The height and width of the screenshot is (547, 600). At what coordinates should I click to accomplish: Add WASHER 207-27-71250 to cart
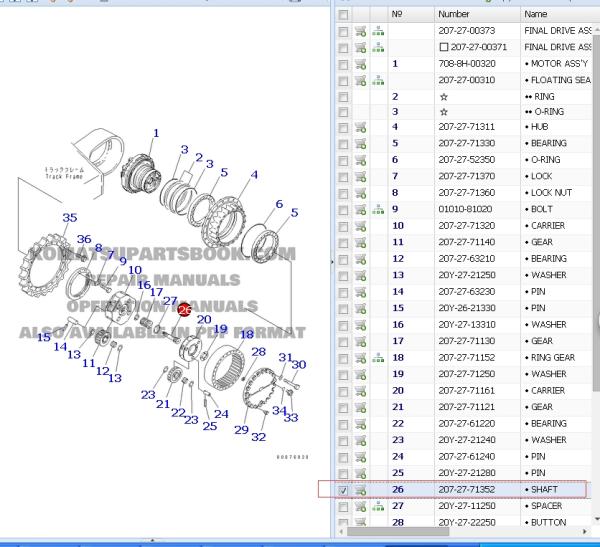(360, 374)
